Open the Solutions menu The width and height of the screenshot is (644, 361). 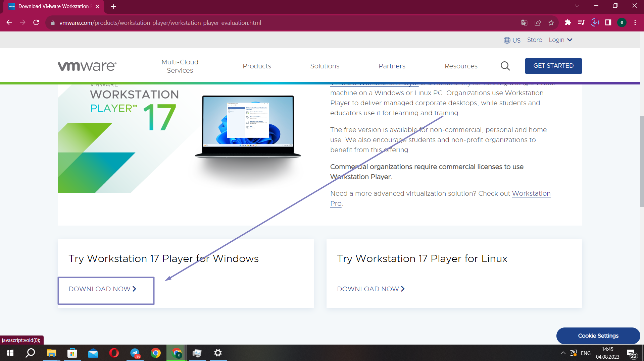(x=325, y=66)
